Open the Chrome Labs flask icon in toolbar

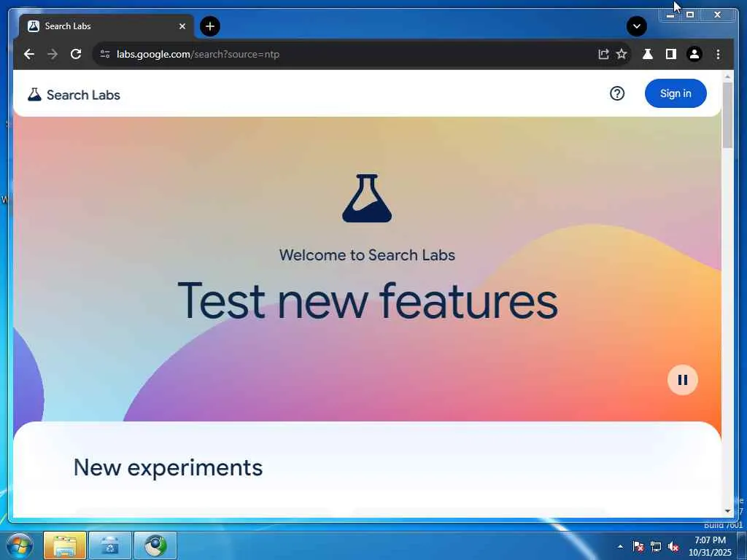[648, 54]
